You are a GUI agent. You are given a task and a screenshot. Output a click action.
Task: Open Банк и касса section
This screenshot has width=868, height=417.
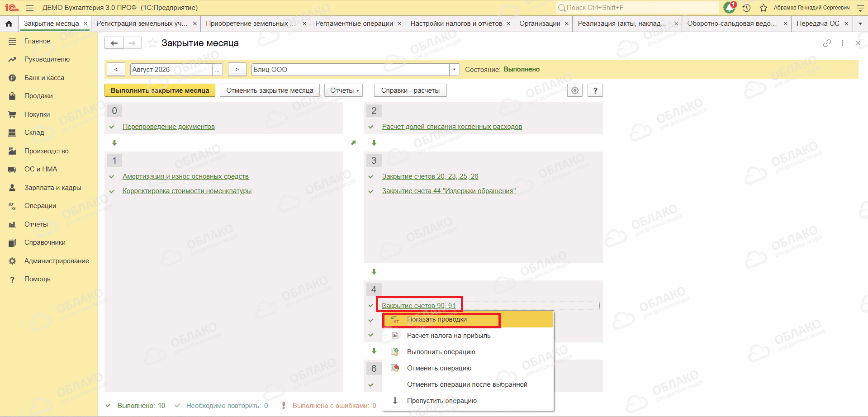click(44, 78)
